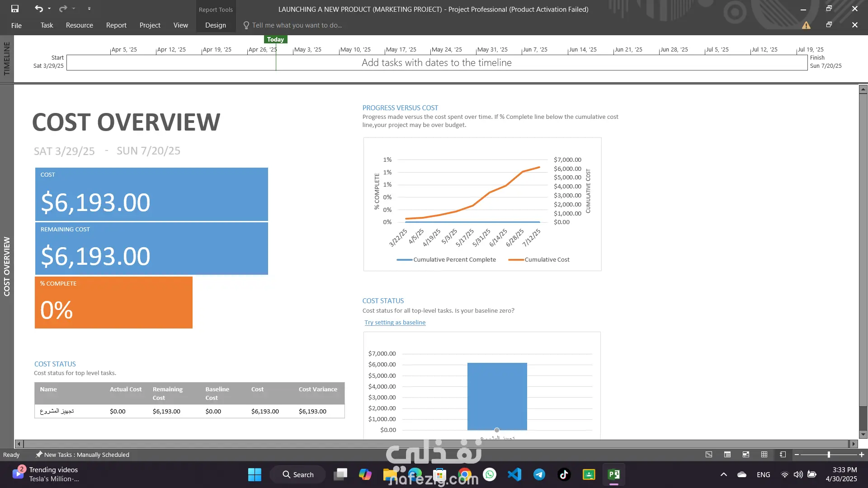Open the Resource ribbon tab
Image resolution: width=868 pixels, height=488 pixels.
pos(79,25)
